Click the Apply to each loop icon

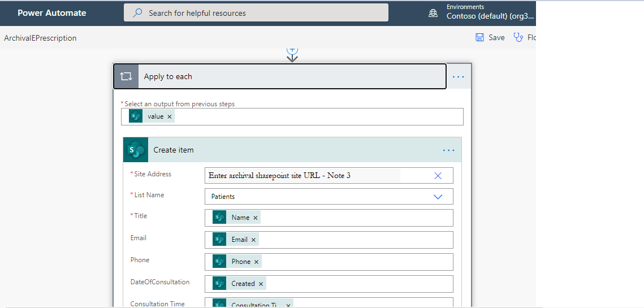[126, 76]
